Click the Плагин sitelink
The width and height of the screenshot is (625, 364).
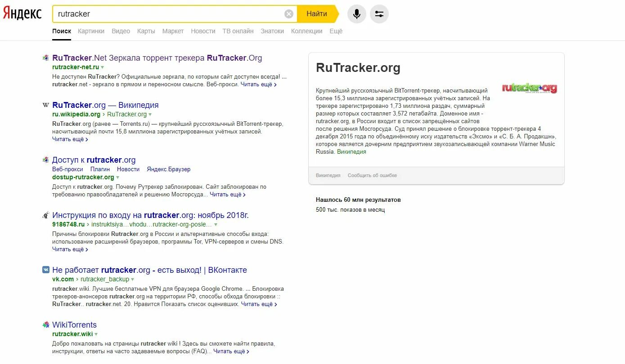(100, 169)
